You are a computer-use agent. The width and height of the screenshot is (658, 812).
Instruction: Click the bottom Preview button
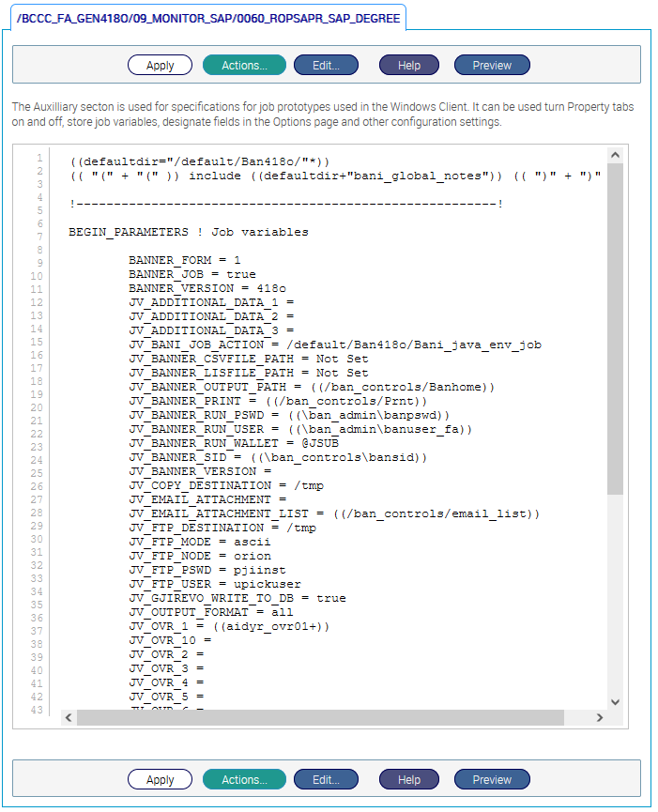492,780
